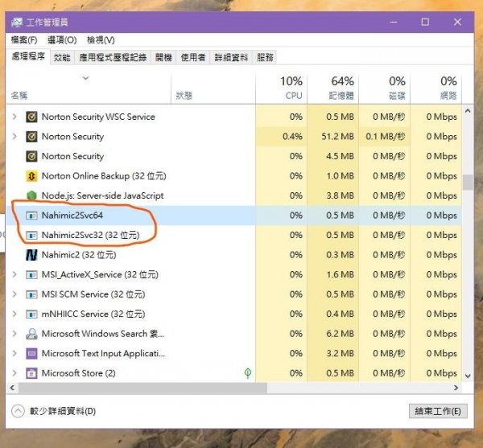The width and height of the screenshot is (483, 448).
Task: Collapse details with 較少詳細資料 arrow
Action: pyautogui.click(x=18, y=411)
